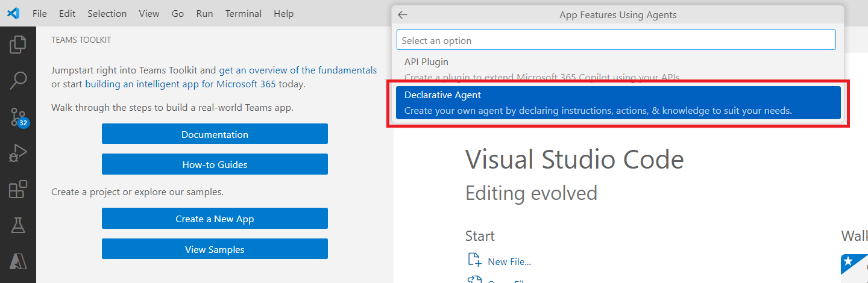Click the VS Code logo icon
Viewport: 868px width, 283px height.
pyautogui.click(x=13, y=13)
